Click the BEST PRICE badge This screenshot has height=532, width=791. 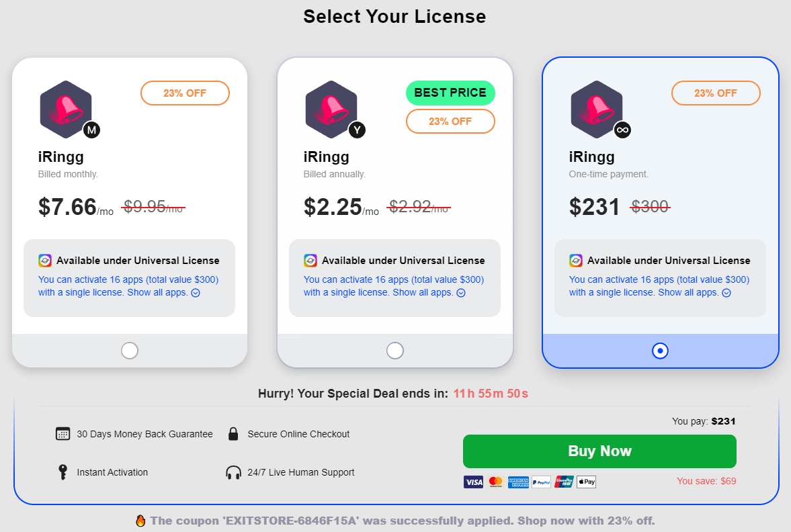coord(450,93)
